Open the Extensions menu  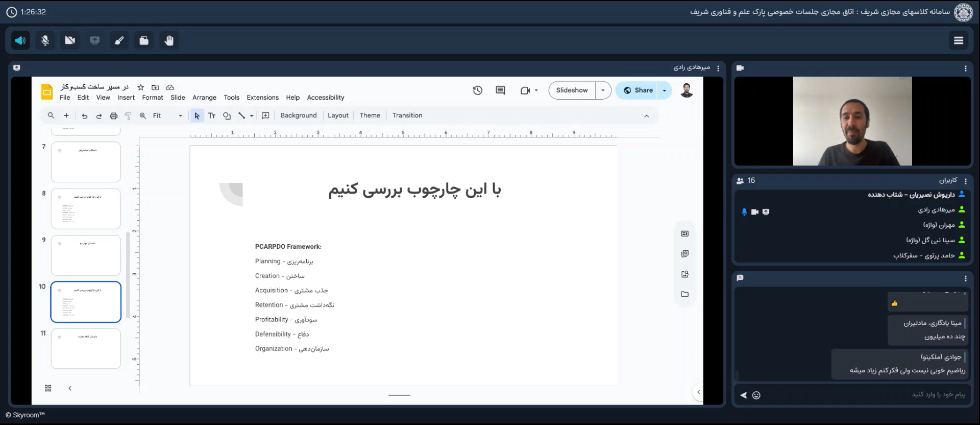[x=263, y=98]
